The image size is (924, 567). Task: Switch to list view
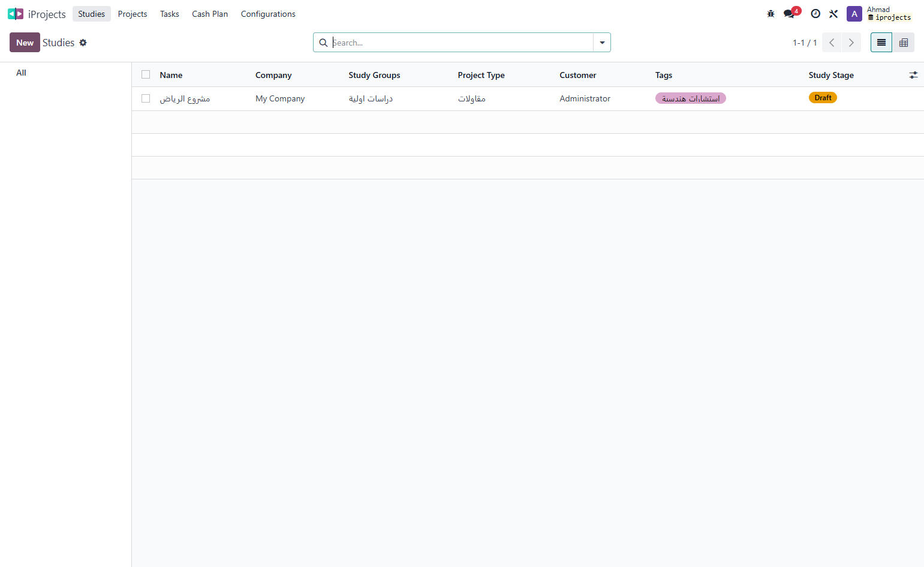[x=881, y=43]
